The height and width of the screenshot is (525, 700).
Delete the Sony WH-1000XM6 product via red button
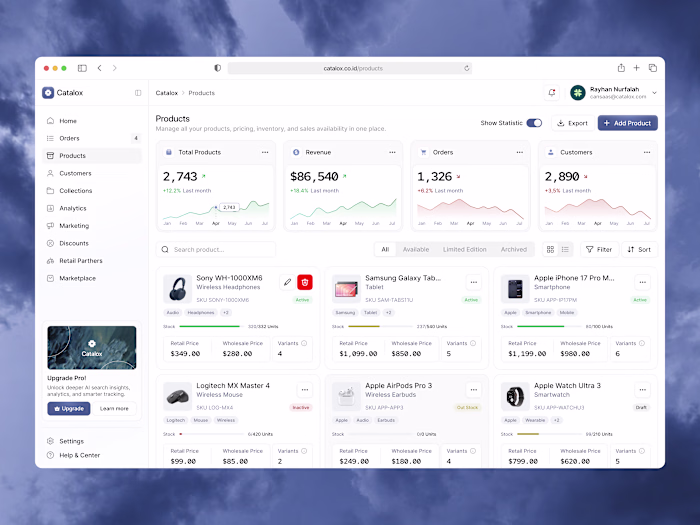305,282
